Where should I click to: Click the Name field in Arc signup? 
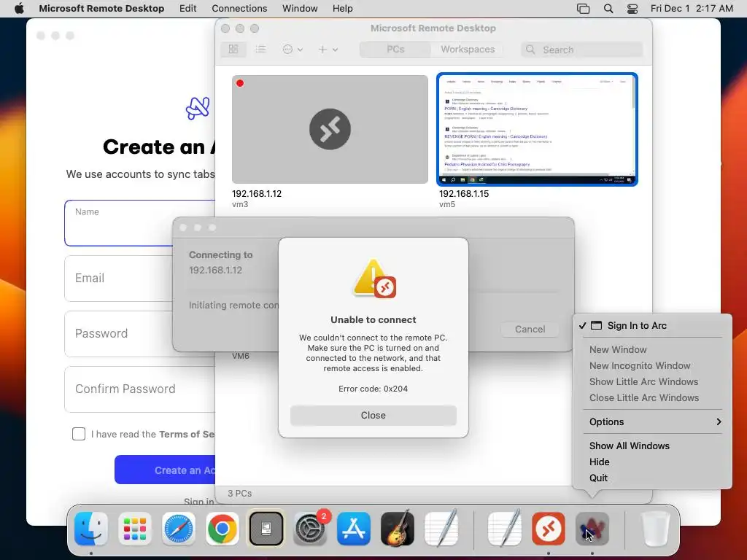tap(139, 223)
